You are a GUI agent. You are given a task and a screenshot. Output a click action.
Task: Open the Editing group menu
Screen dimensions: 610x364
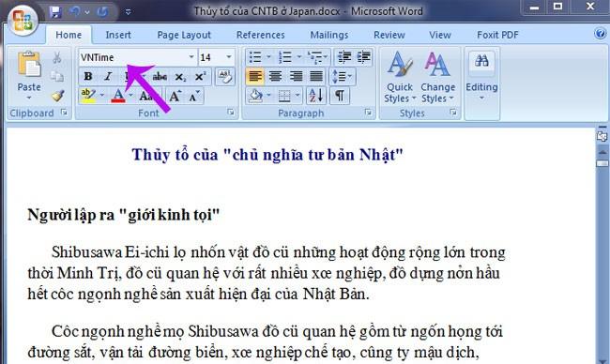coord(481,76)
